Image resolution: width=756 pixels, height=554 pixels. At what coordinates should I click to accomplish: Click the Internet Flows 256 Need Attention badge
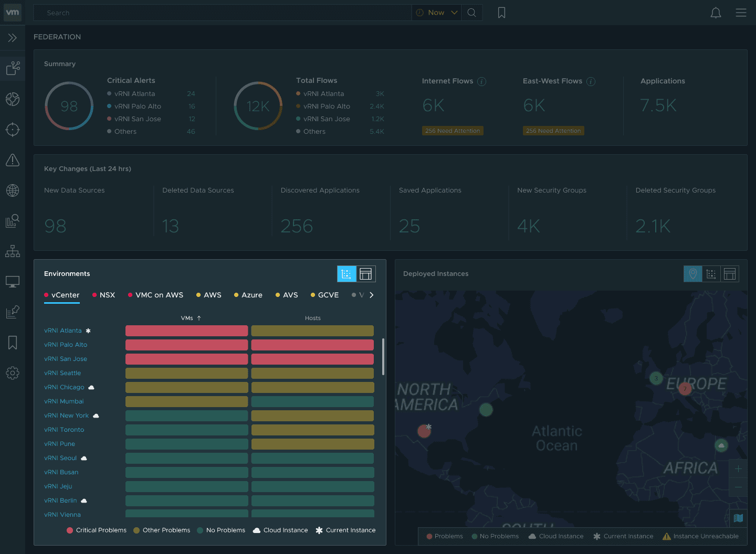pos(453,131)
